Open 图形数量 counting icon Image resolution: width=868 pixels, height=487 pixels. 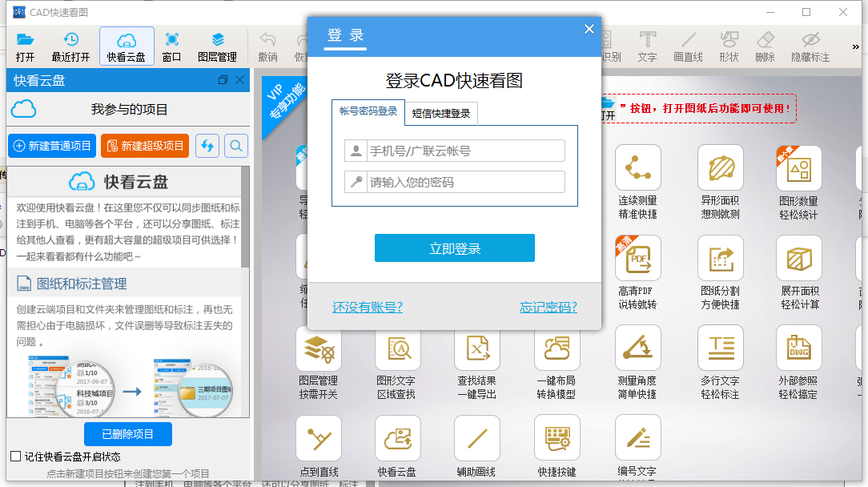pyautogui.click(x=799, y=168)
